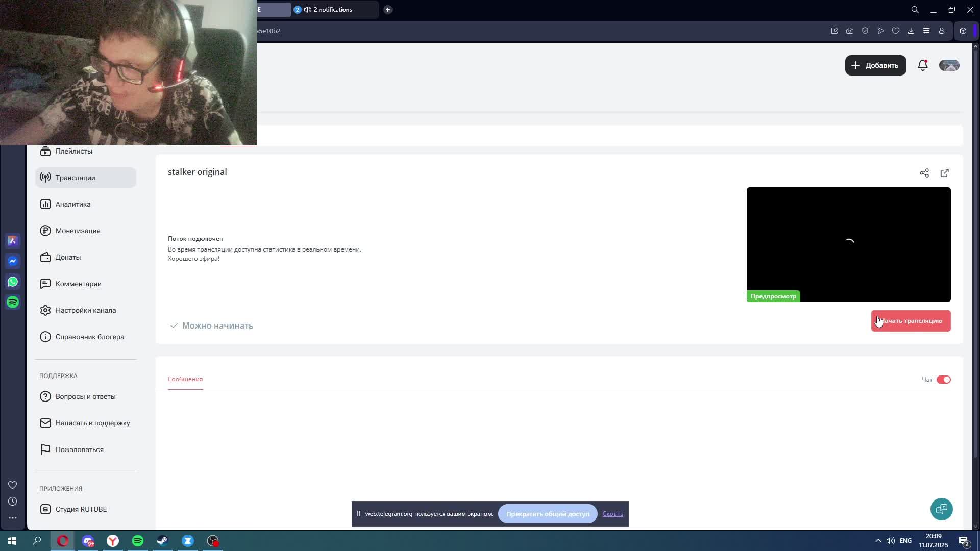Click the Начать трансляцию button
The height and width of the screenshot is (551, 980).
[911, 321]
